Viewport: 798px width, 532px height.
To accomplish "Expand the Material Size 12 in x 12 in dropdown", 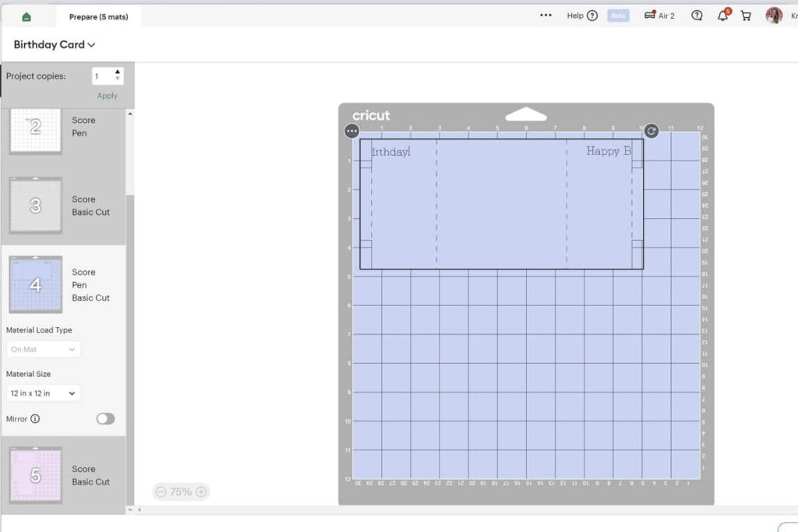I will [x=43, y=393].
